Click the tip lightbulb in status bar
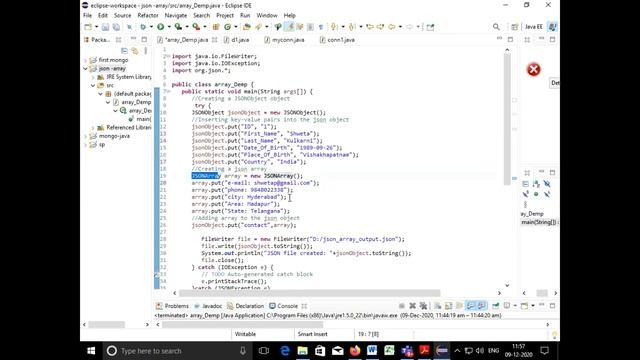 click(554, 334)
